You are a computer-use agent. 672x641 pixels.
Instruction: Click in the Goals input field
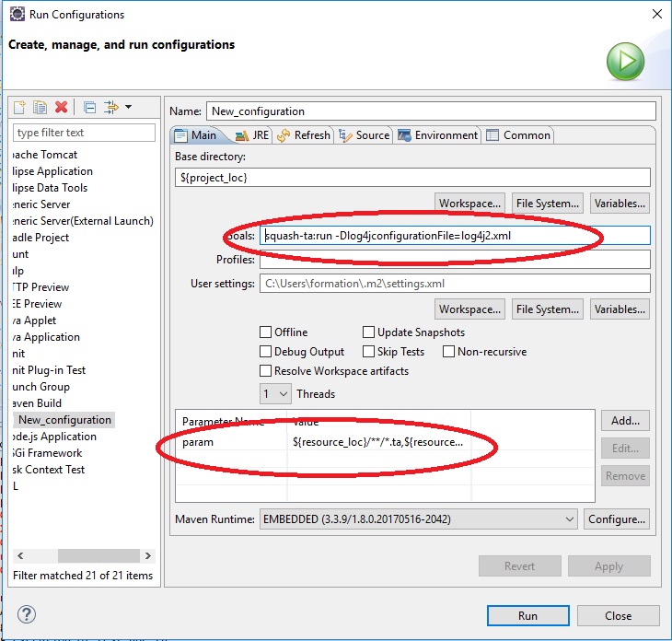[x=455, y=236]
